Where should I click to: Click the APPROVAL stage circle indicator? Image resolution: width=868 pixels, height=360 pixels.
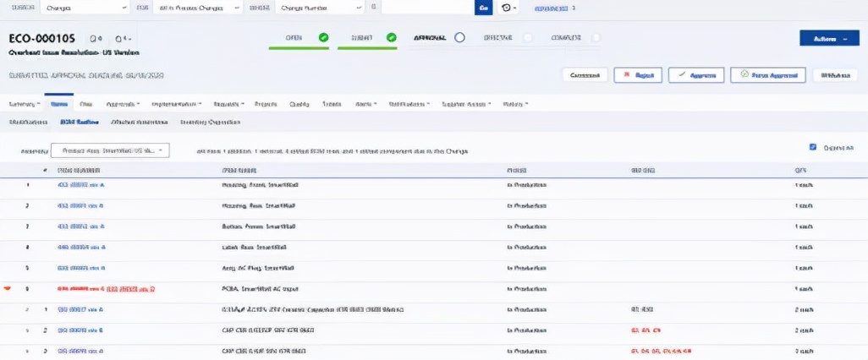pyautogui.click(x=459, y=38)
